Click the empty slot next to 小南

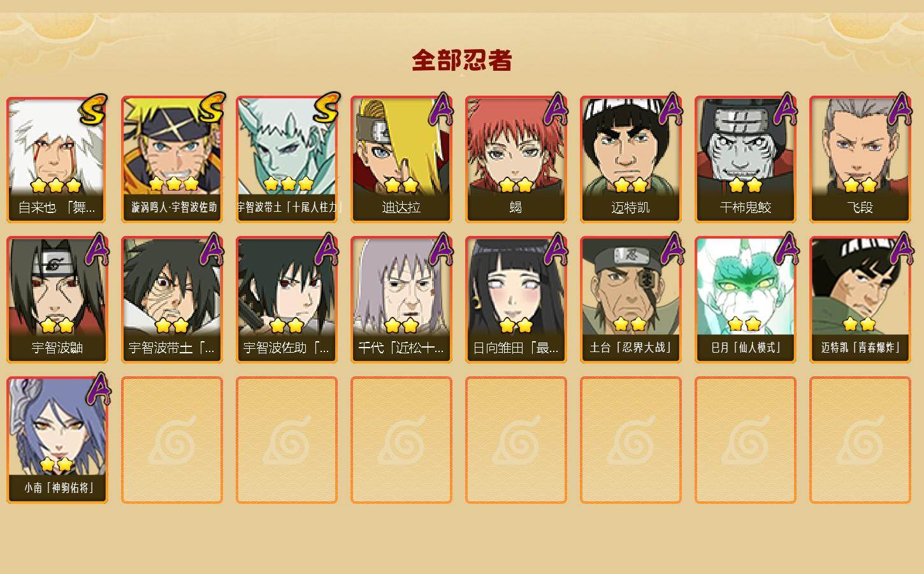click(x=172, y=440)
